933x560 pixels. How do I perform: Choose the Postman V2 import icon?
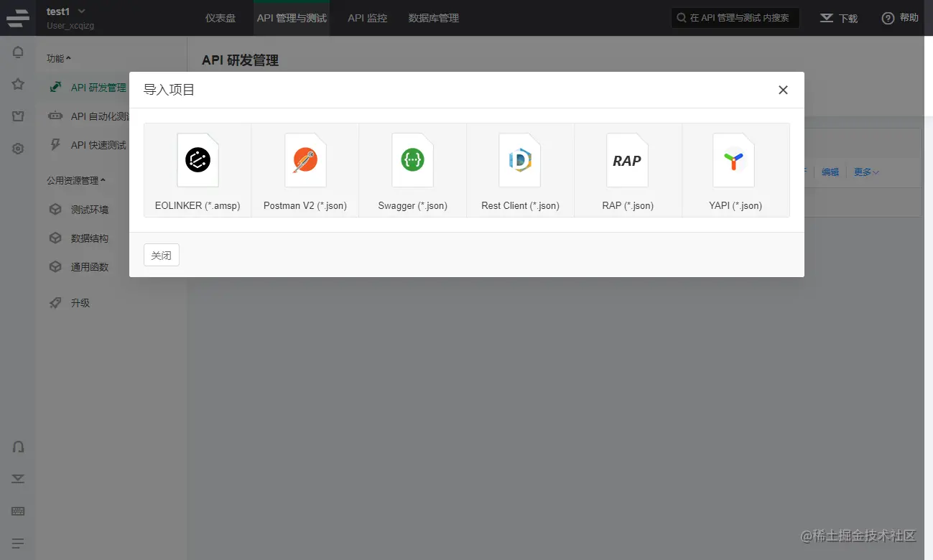[305, 160]
